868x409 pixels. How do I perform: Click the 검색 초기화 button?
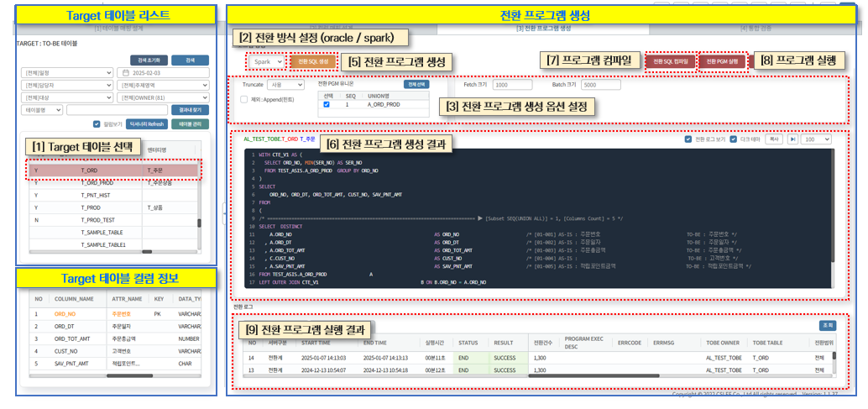pos(149,60)
